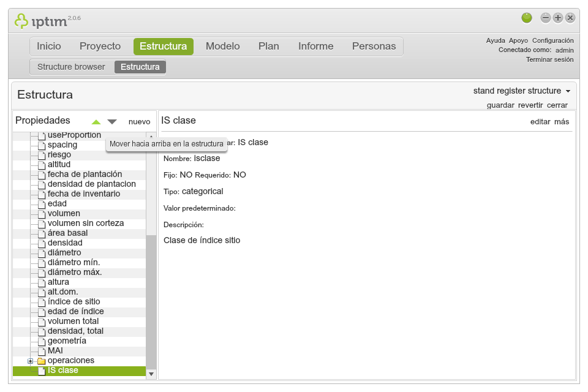Open the más options for IS clase
588x392 pixels.
(x=563, y=122)
